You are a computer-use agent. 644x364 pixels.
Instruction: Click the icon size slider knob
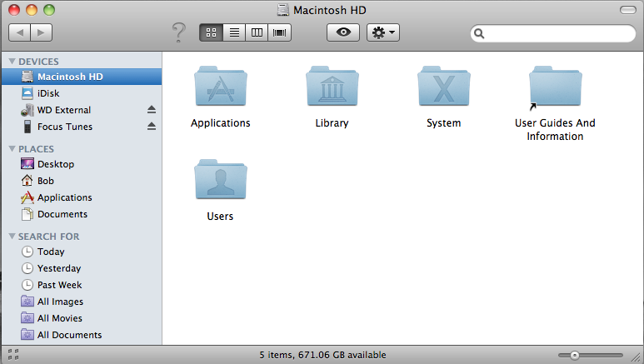point(575,356)
